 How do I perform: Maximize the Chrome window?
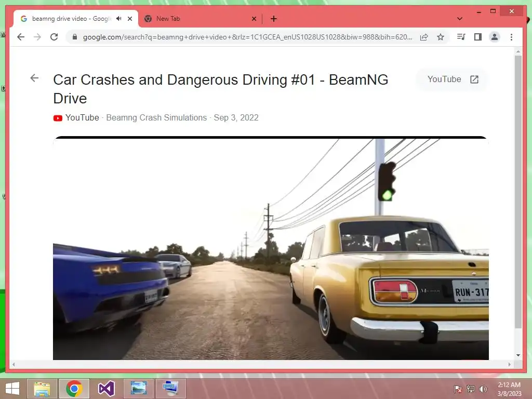[493, 11]
